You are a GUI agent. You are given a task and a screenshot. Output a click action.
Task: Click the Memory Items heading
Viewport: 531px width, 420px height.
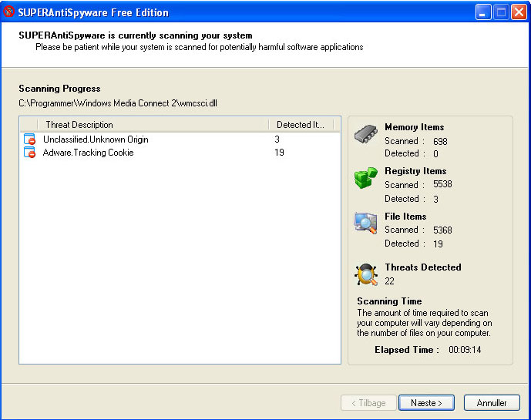(x=414, y=127)
